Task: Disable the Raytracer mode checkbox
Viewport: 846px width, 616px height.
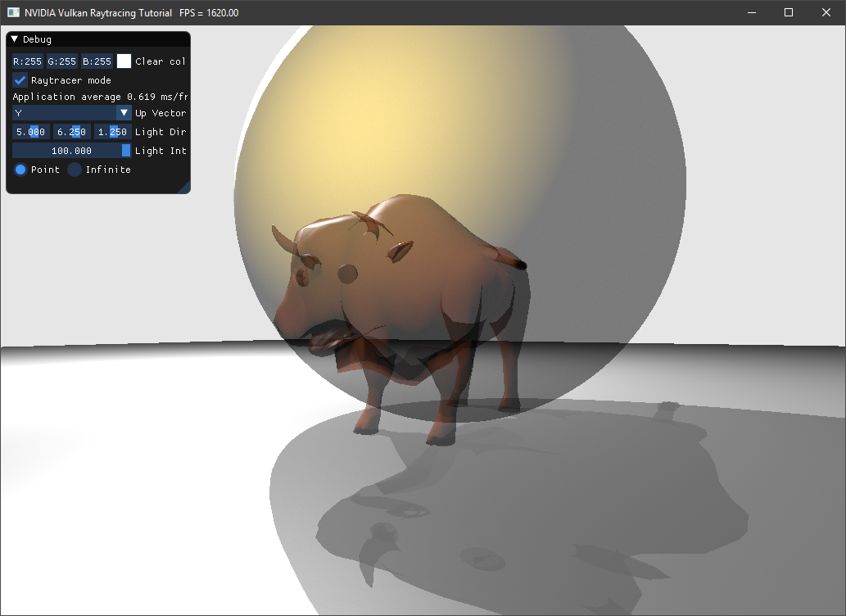Action: click(20, 80)
